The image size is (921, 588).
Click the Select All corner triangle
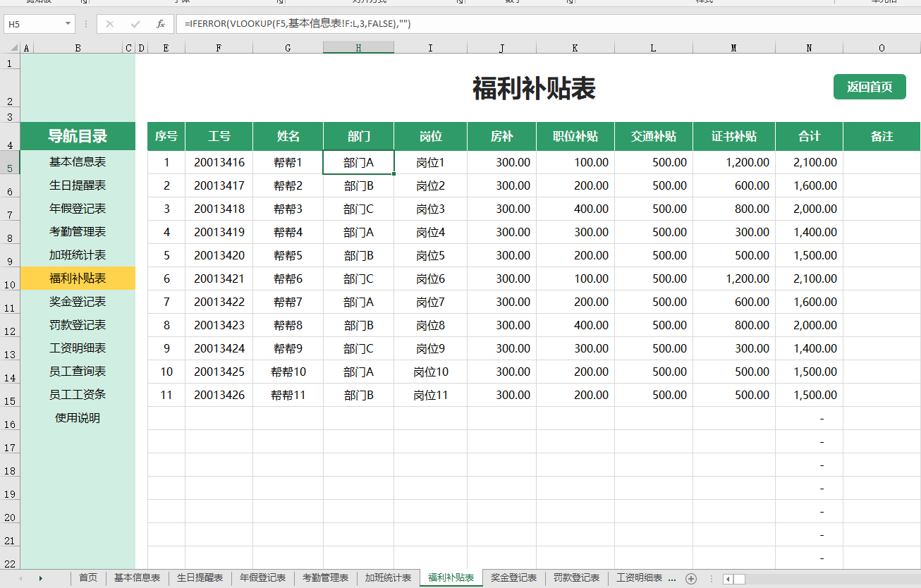coord(13,48)
